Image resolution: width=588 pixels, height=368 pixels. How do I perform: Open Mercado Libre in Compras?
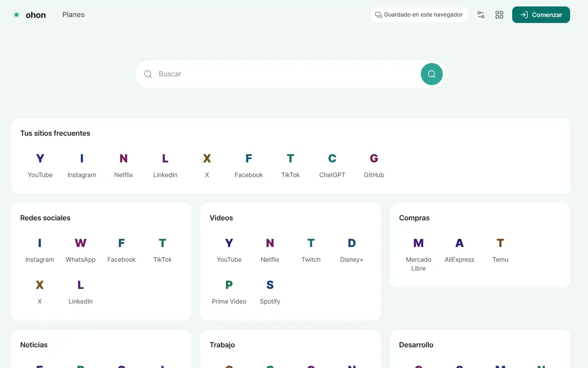coord(418,254)
